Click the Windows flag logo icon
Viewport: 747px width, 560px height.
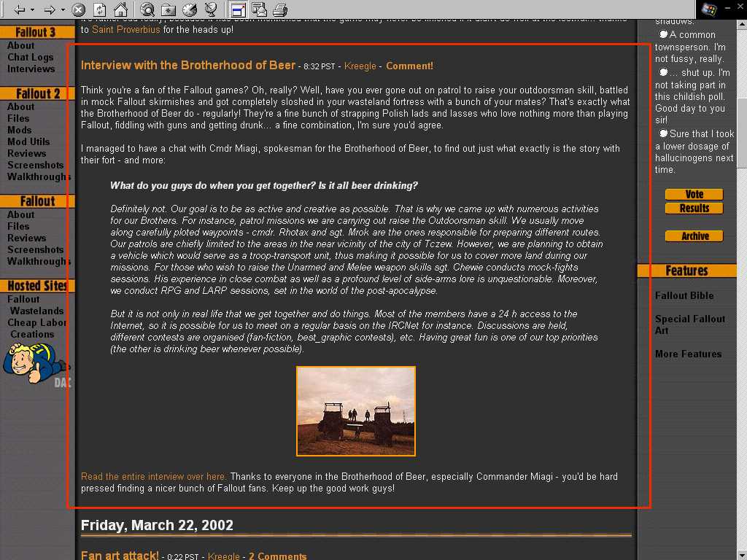pyautogui.click(x=709, y=9)
